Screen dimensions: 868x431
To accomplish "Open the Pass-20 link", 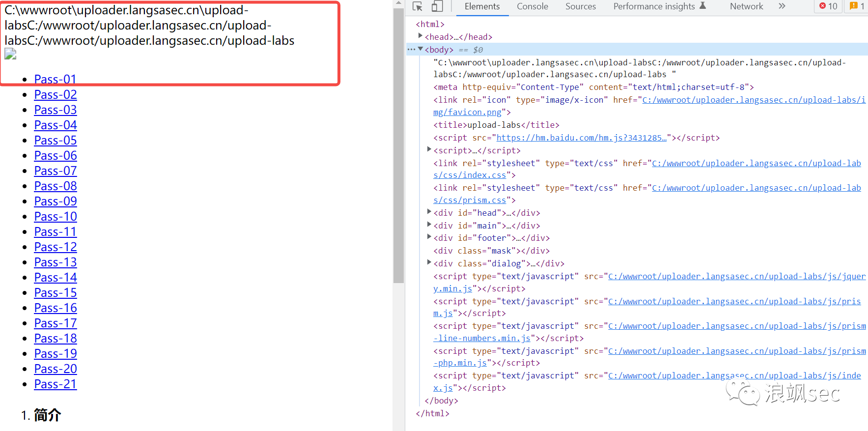I will tap(56, 369).
